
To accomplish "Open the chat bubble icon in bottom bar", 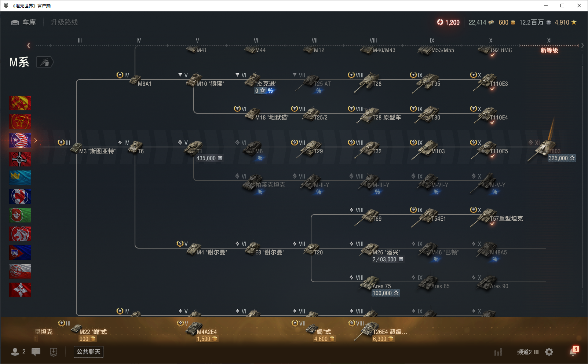I will tap(36, 352).
